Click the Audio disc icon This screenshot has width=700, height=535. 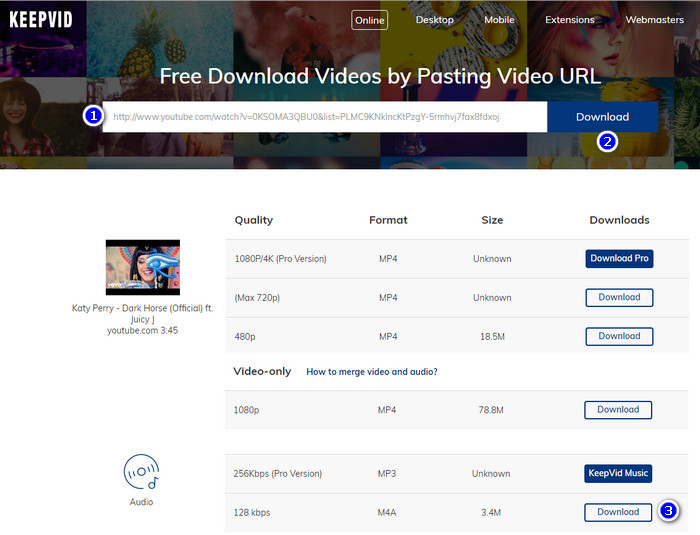click(142, 472)
